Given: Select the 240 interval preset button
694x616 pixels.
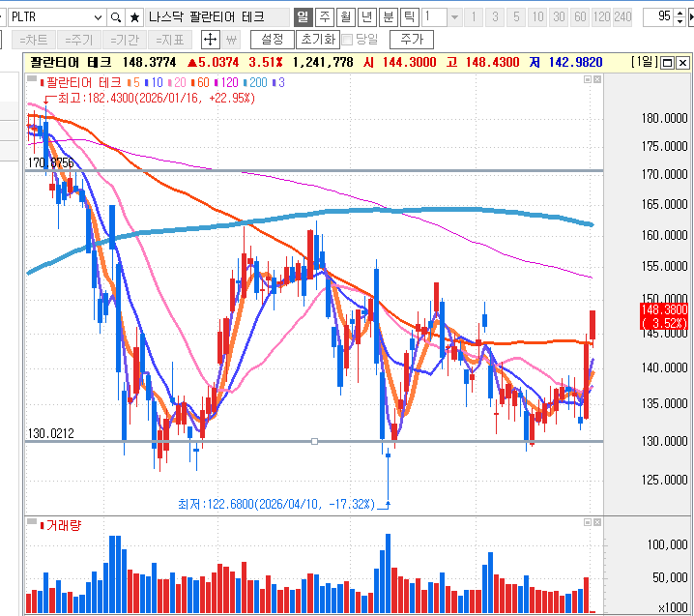Looking at the screenshot, I should [x=622, y=17].
